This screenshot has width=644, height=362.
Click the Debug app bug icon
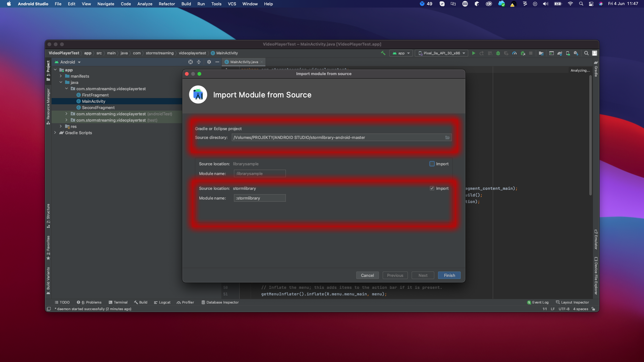[x=498, y=53]
